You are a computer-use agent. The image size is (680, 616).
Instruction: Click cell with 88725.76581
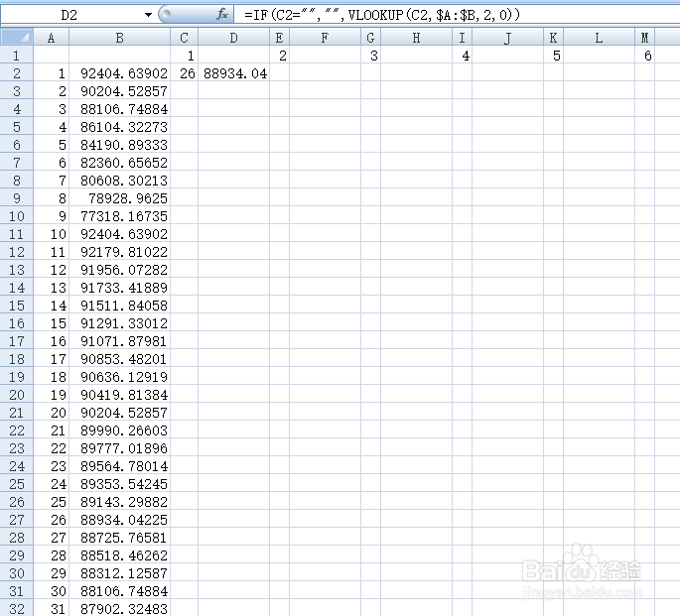(120, 538)
